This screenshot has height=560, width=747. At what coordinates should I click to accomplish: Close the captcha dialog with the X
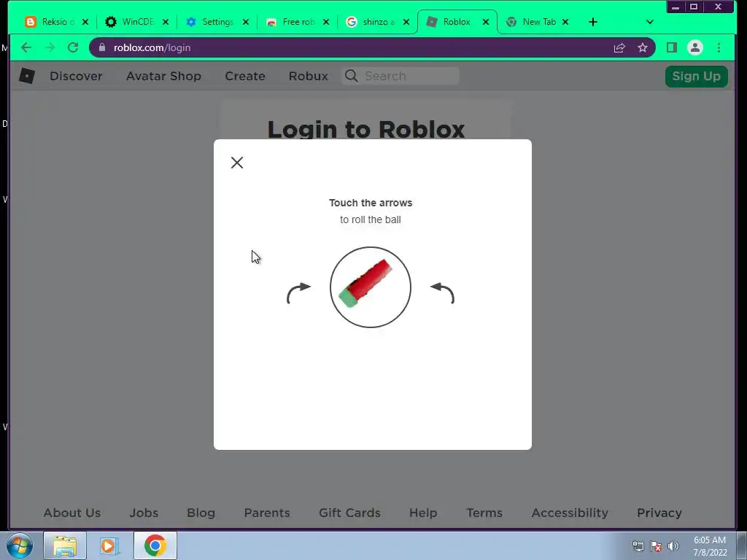tap(237, 163)
